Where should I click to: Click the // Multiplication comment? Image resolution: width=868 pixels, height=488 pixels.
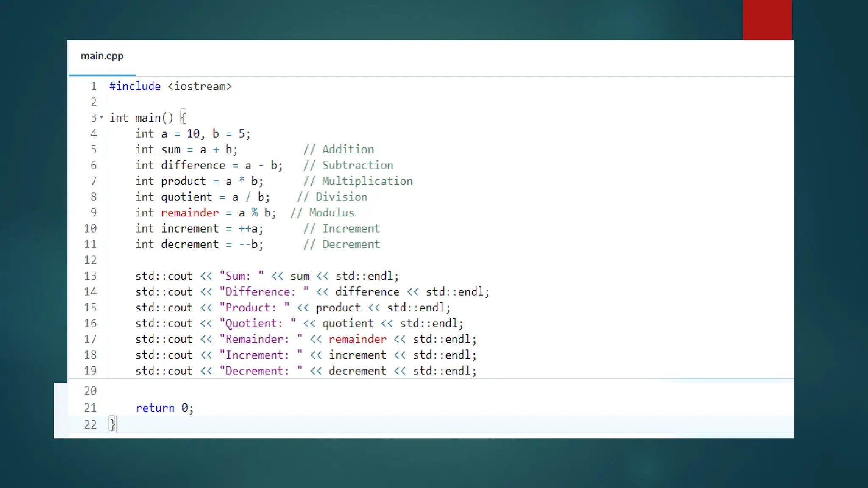click(358, 181)
